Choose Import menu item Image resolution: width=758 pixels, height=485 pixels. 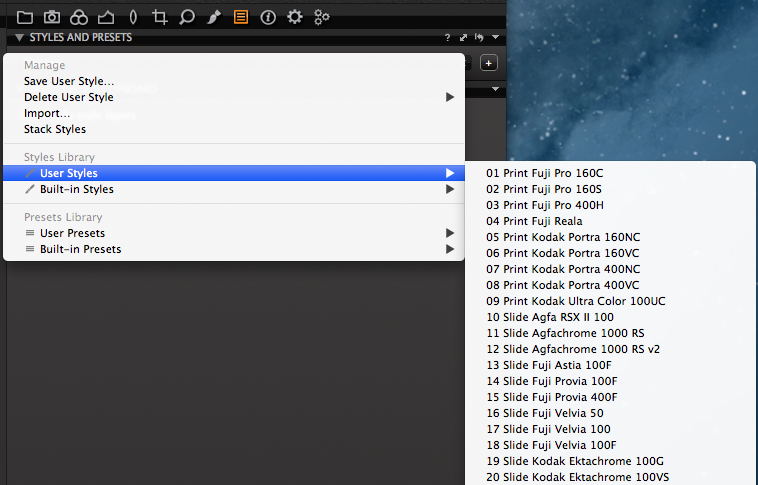(234, 113)
